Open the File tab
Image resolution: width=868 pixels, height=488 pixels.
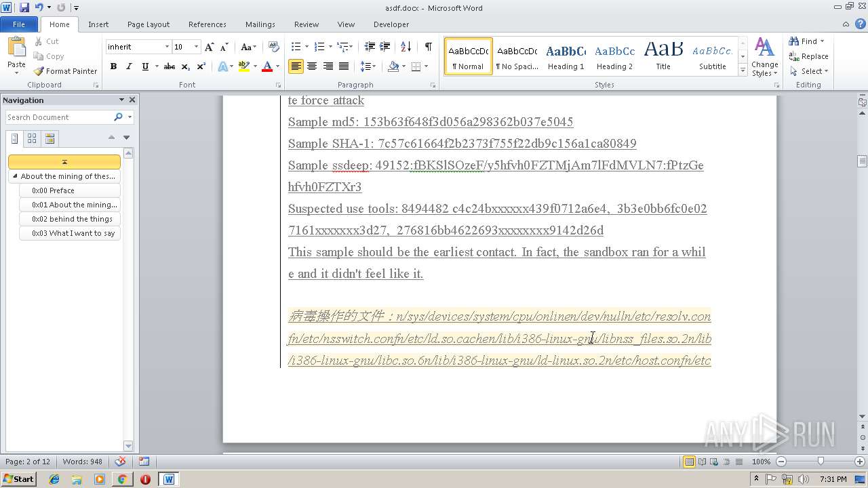point(19,24)
